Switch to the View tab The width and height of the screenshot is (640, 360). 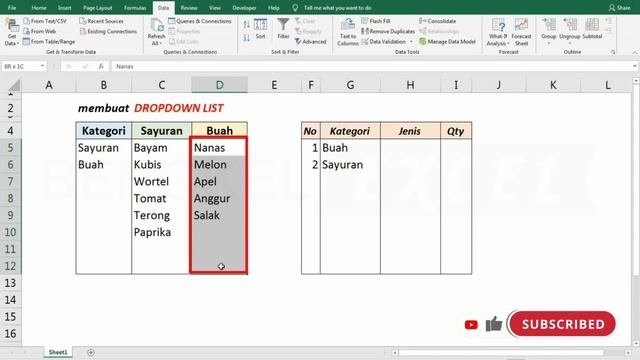coord(215,8)
